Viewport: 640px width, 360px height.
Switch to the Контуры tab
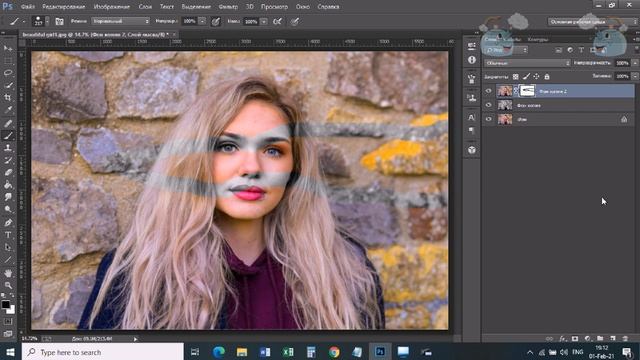pyautogui.click(x=538, y=40)
